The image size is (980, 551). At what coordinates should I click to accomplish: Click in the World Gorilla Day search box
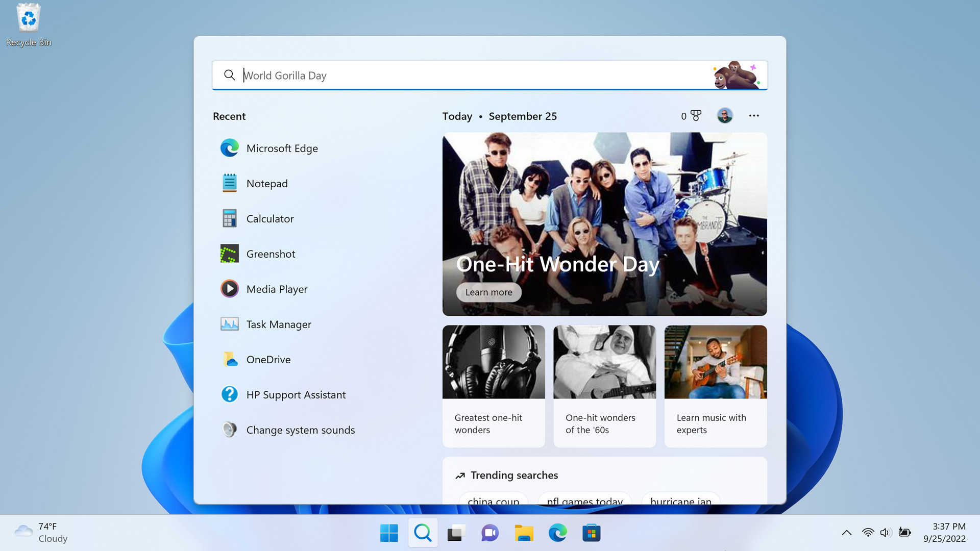(459, 76)
